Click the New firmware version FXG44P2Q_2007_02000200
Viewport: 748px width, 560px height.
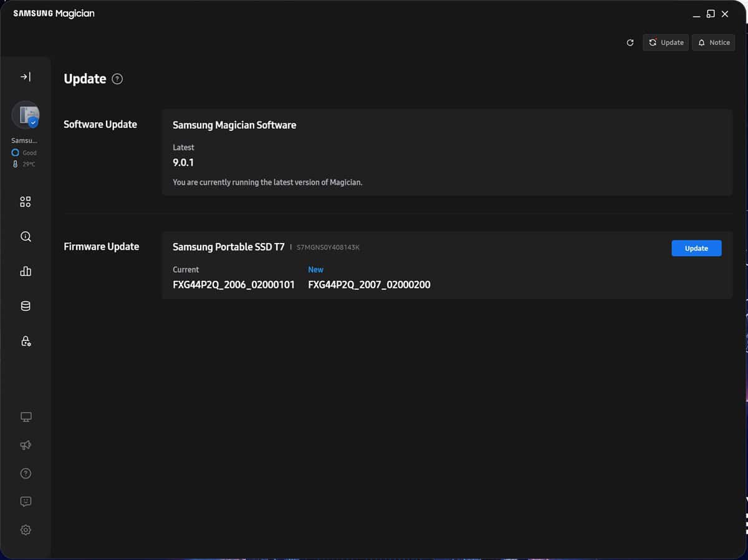[x=369, y=285]
